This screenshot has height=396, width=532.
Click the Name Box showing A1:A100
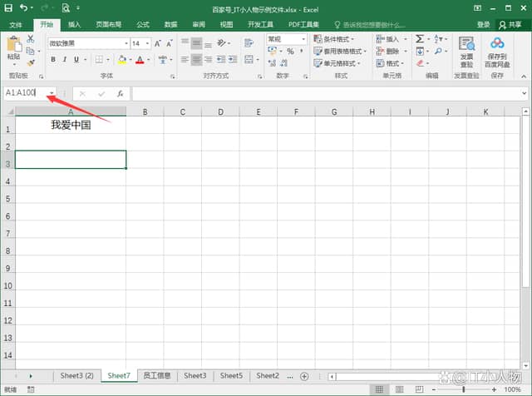pos(26,92)
